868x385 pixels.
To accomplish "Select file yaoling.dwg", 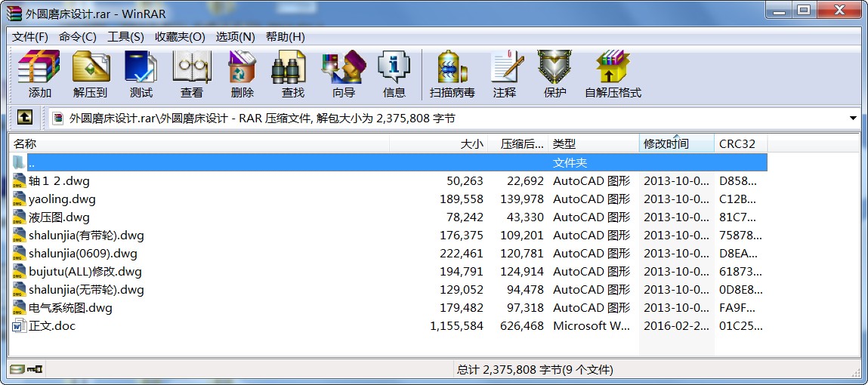I will click(x=62, y=199).
